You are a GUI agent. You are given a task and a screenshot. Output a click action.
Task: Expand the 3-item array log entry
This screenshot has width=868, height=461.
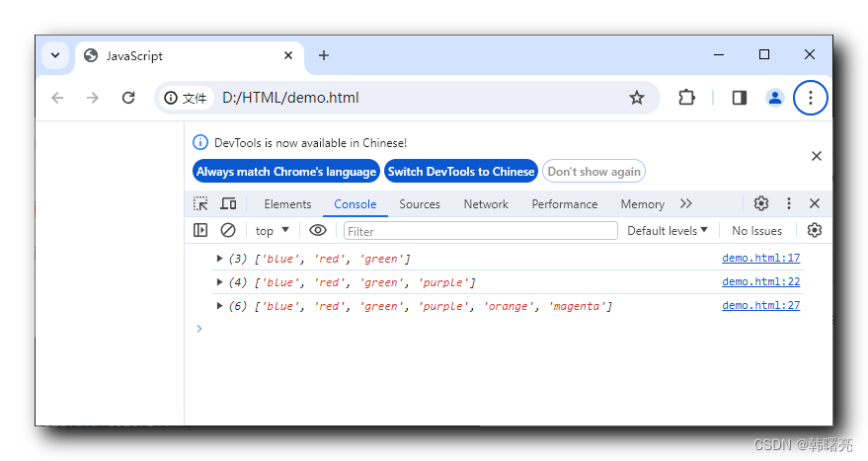pos(220,259)
